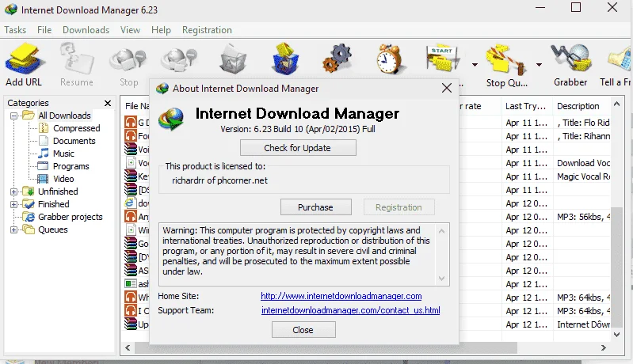Click the Stop Queue toolbar icon

coord(506,59)
